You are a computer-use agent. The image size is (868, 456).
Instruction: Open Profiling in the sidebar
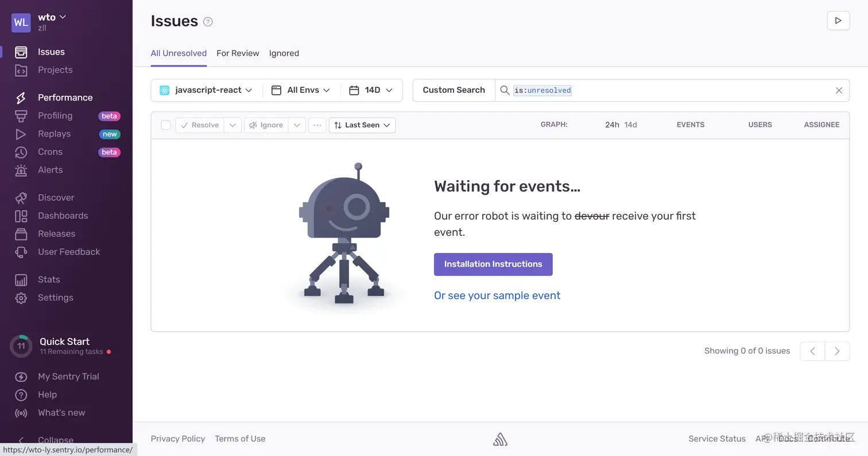[x=55, y=116]
